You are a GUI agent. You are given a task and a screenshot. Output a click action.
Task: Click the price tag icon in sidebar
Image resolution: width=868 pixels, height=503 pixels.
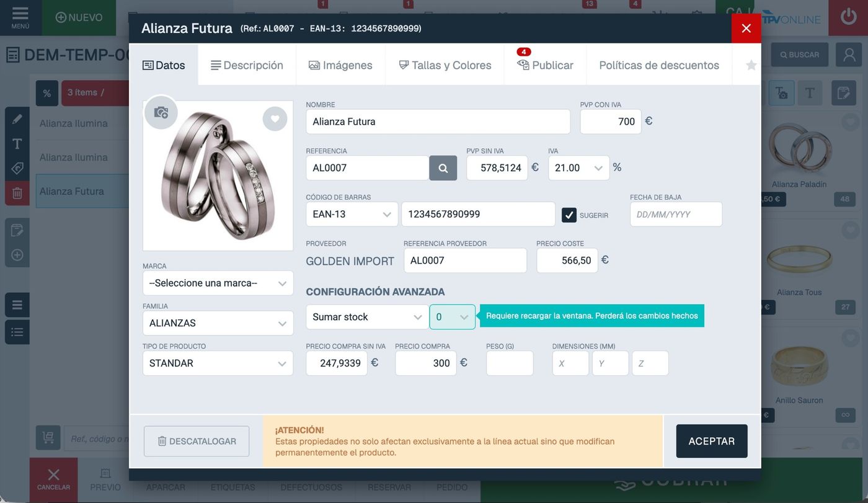click(x=17, y=168)
